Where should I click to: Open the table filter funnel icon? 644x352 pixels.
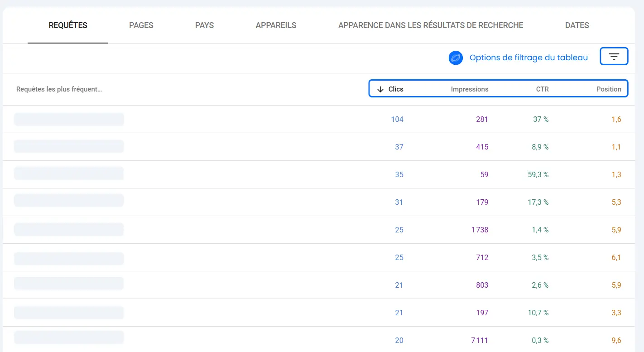tap(614, 56)
